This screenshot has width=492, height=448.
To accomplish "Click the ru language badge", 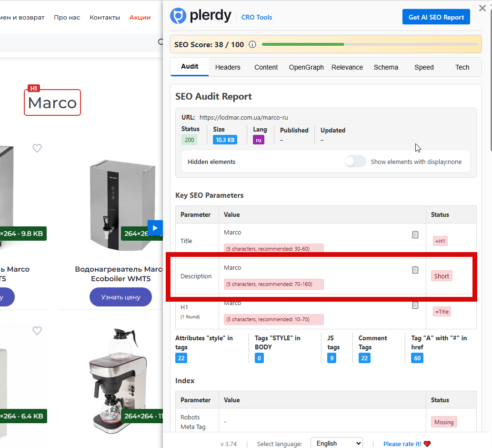I will 259,140.
